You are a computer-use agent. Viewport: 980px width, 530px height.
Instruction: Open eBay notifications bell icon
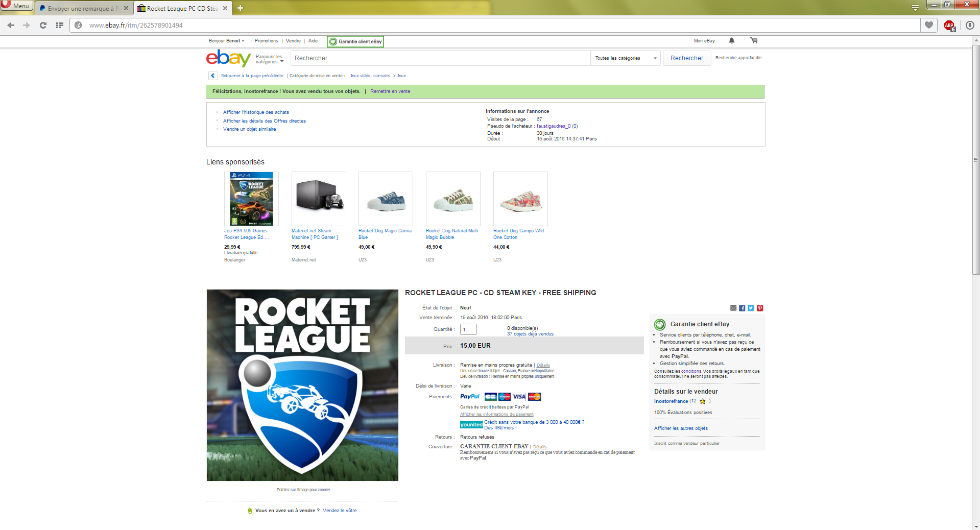click(x=731, y=41)
